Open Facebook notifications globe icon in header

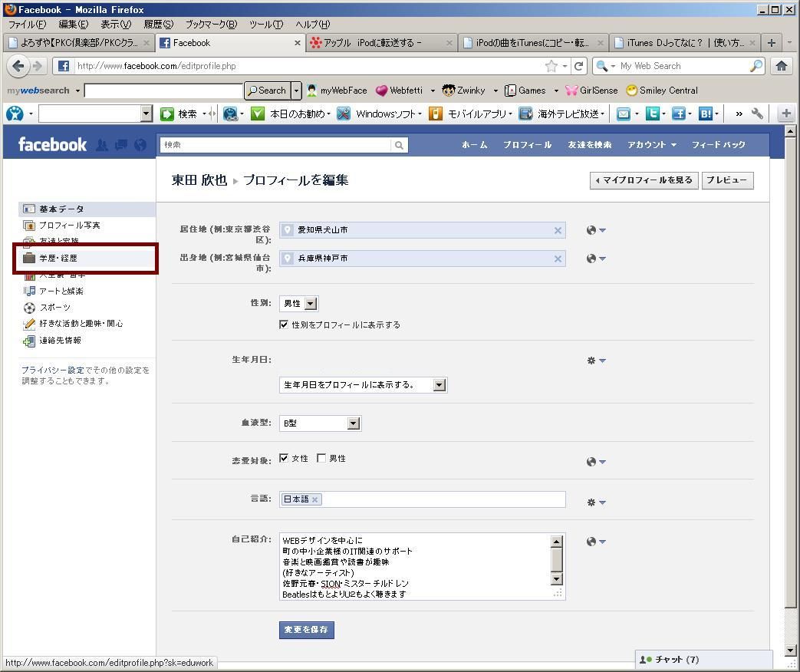click(140, 145)
